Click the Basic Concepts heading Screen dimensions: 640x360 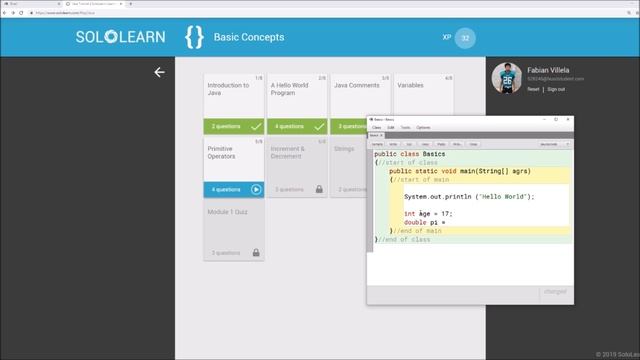249,37
